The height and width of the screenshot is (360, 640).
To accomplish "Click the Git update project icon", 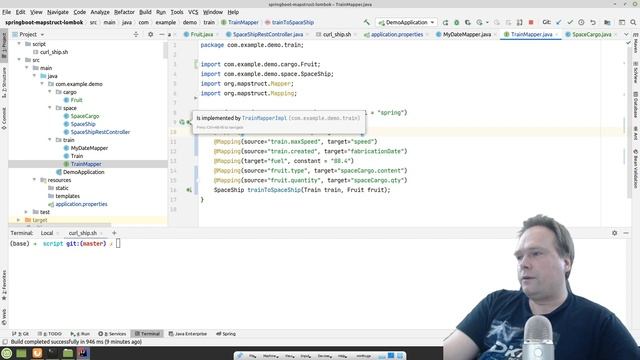I will 558,22.
